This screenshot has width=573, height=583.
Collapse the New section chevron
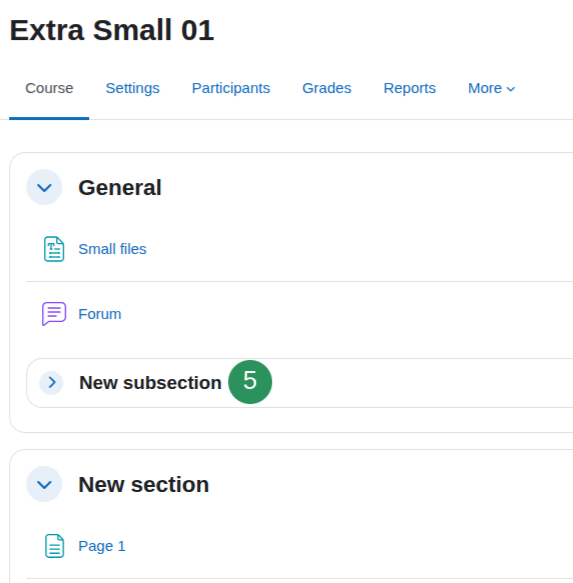click(x=44, y=484)
